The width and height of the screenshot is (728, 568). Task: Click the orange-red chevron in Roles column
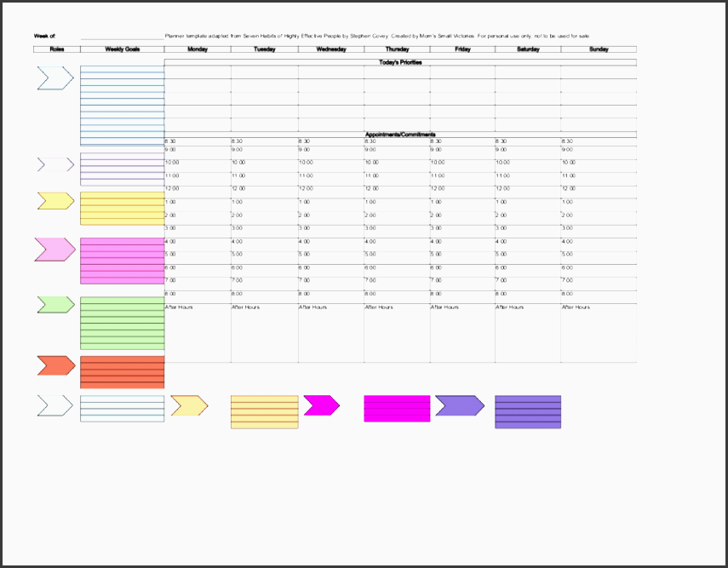coord(56,365)
